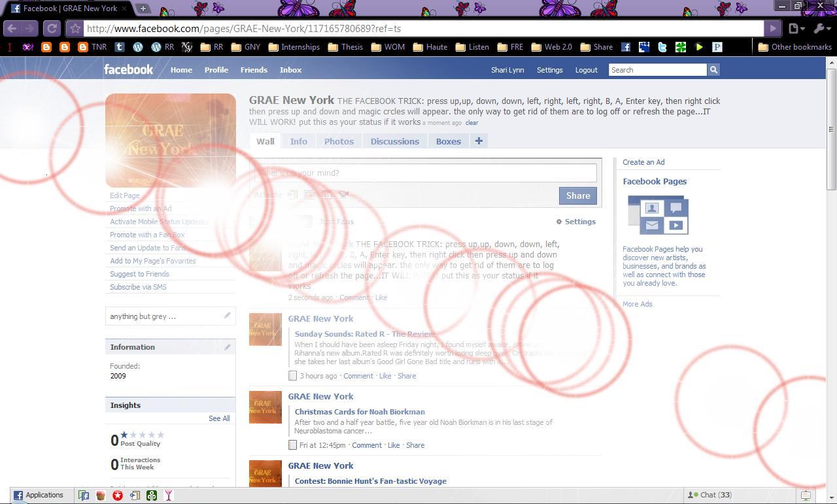Screen dimensions: 837x504
Task: Click Edit Page link
Action: (x=125, y=195)
